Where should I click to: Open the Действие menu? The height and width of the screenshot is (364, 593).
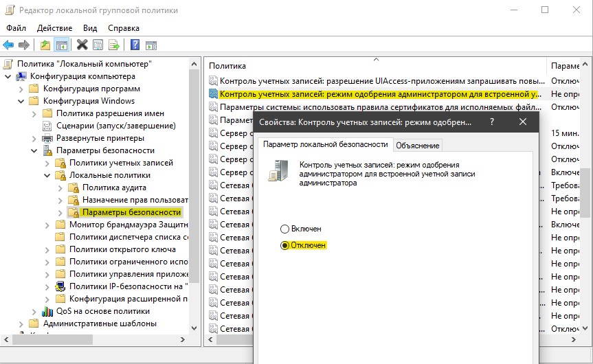(x=54, y=28)
